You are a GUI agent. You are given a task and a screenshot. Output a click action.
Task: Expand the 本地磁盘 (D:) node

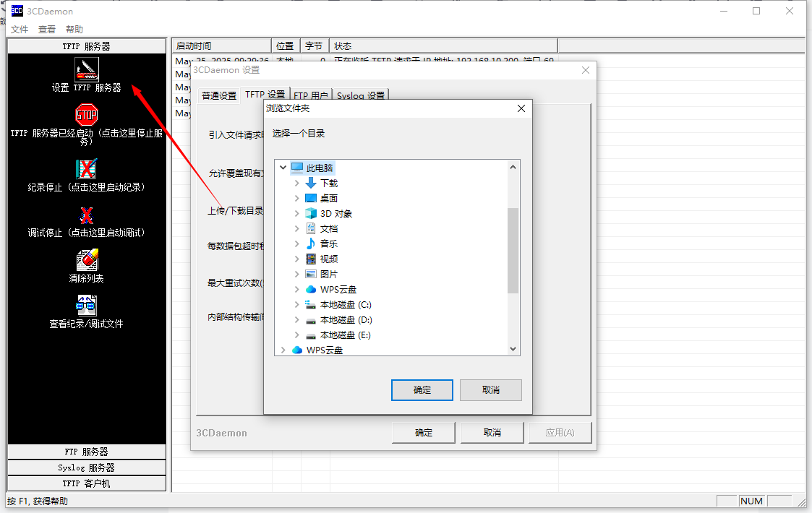[x=296, y=320]
